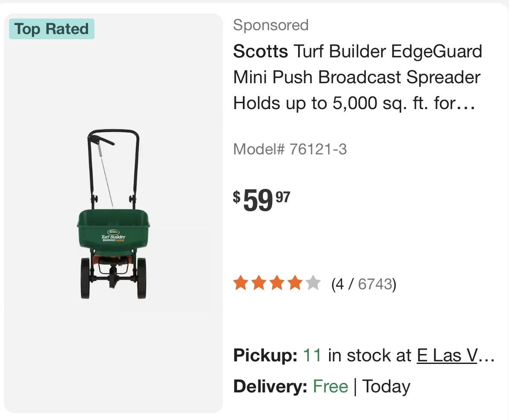The height and width of the screenshot is (420, 509).
Task: Click the gray fifth rating star
Action: [x=313, y=284]
